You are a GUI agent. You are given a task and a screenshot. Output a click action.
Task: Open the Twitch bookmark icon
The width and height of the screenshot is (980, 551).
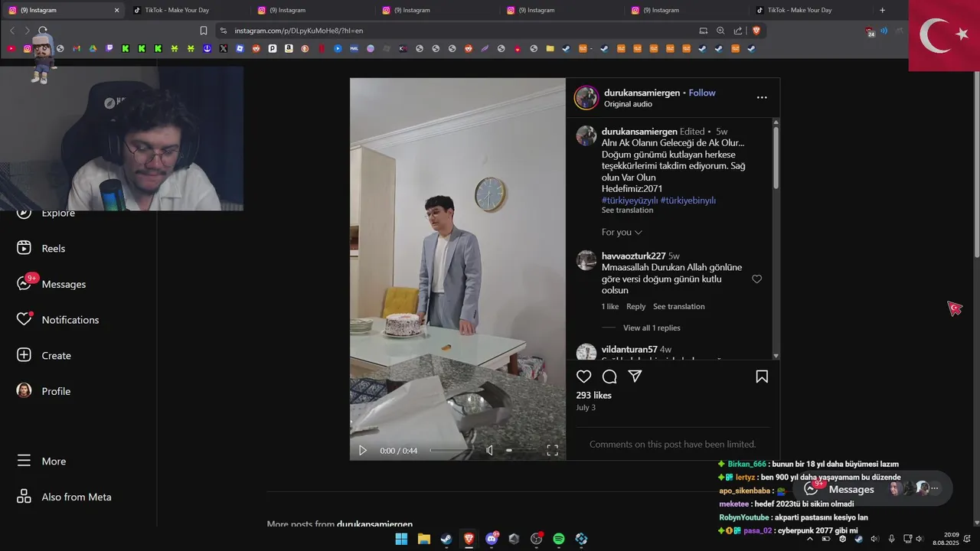click(x=109, y=48)
